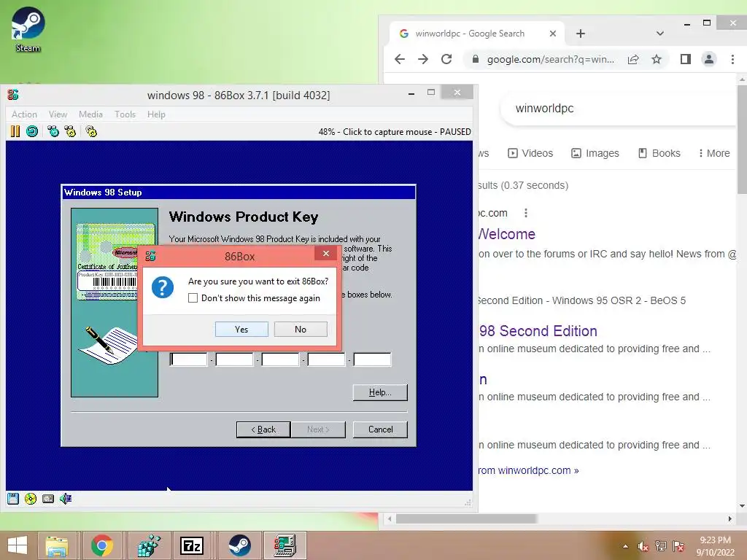This screenshot has width=747, height=560.
Task: Open the Welcome search result link
Action: (x=507, y=234)
